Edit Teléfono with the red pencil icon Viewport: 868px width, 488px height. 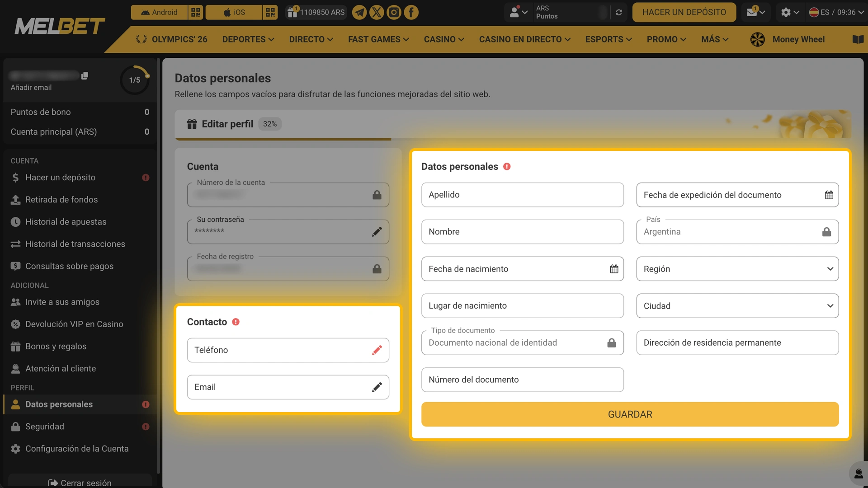(x=377, y=350)
